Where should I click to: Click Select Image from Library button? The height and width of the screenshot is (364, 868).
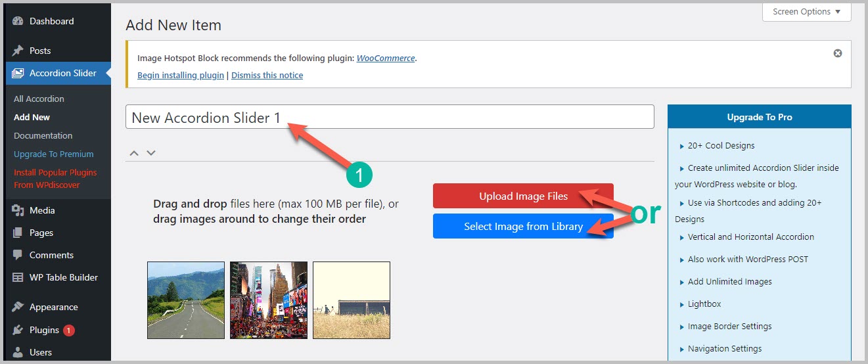[x=523, y=226]
